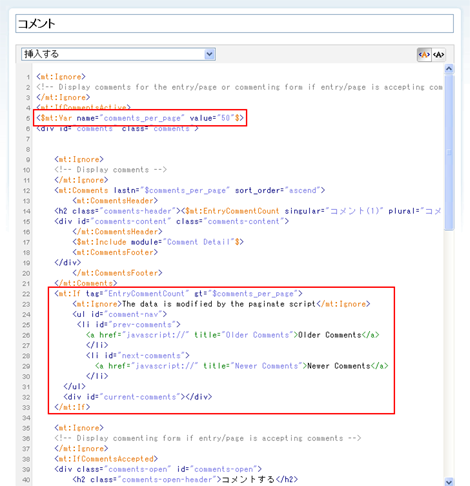Disable syntax highlighting with the plain toggle icon
This screenshot has height=486, width=470.
439,55
